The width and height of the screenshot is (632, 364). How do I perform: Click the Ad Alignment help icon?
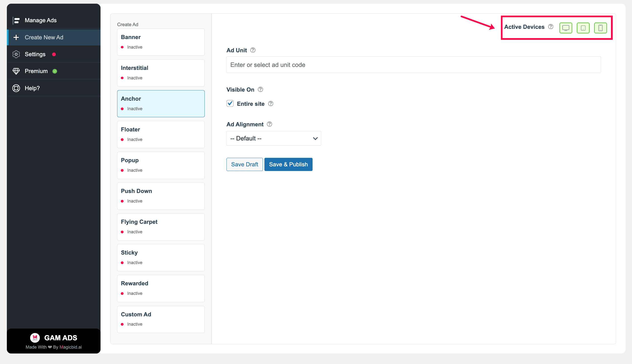(269, 124)
